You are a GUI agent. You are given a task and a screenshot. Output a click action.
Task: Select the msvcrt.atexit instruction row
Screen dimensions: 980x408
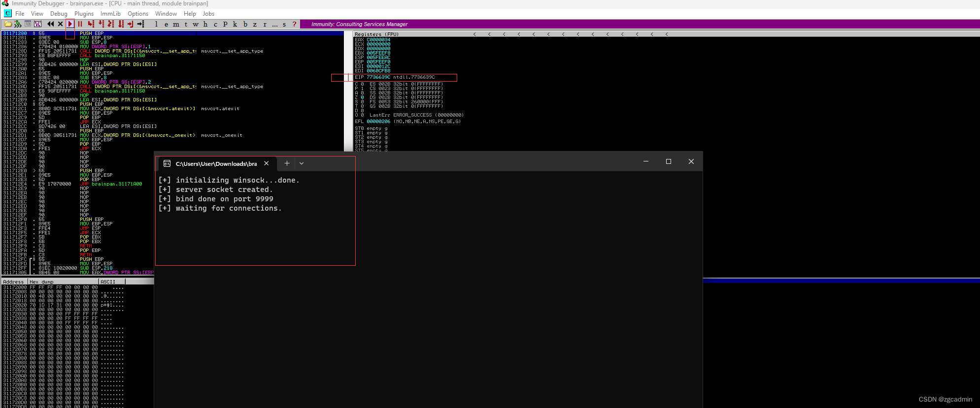click(x=172, y=109)
